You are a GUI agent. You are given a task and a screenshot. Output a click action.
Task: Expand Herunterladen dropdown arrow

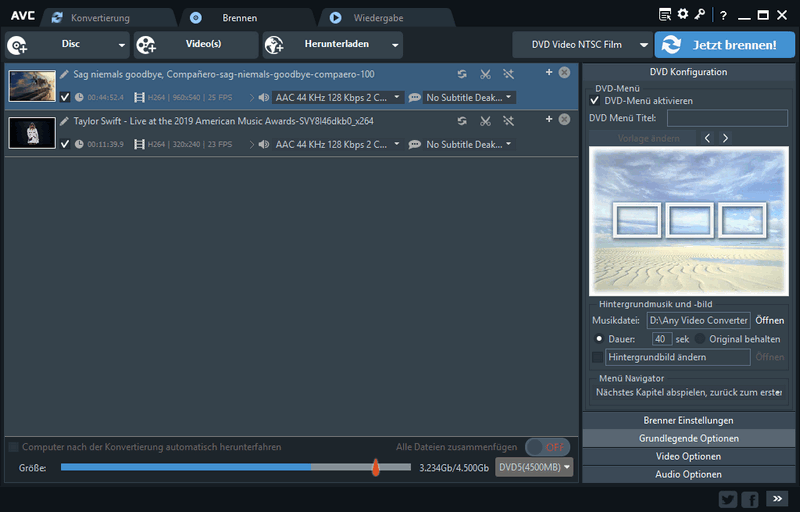tap(395, 45)
